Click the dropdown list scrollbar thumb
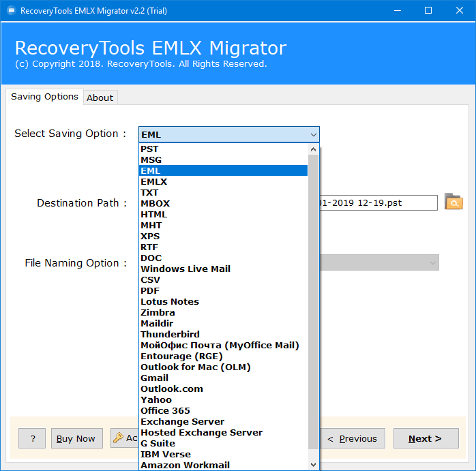Viewport: 476px width, 471px height. tap(313, 302)
